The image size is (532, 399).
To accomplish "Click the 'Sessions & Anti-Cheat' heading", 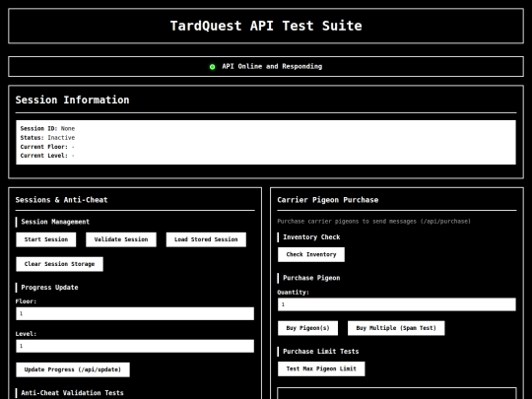I will [x=61, y=200].
